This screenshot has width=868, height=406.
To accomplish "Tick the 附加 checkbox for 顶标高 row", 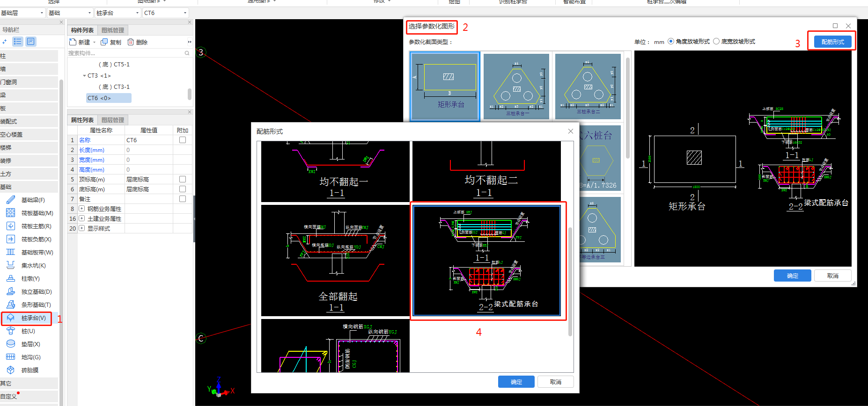I will (183, 179).
